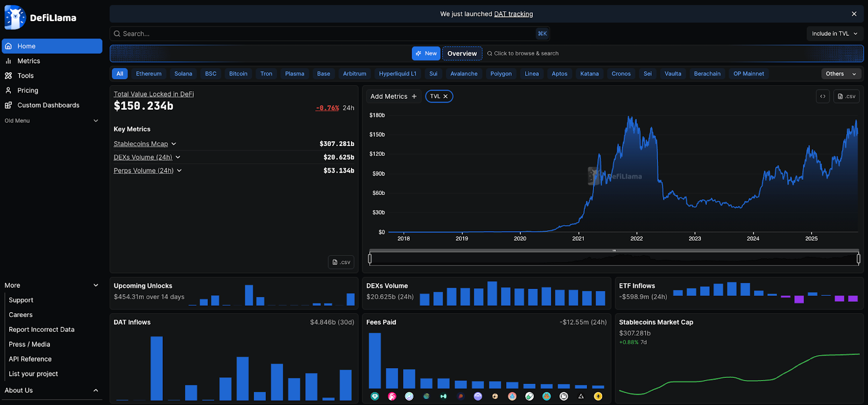This screenshot has height=405, width=868.
Task: Grab the left chart range slider handle
Action: 370,258
